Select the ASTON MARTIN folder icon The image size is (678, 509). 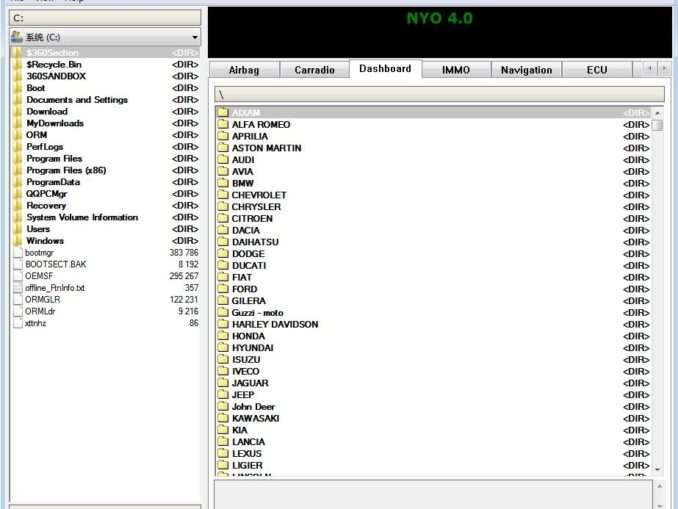tap(223, 147)
